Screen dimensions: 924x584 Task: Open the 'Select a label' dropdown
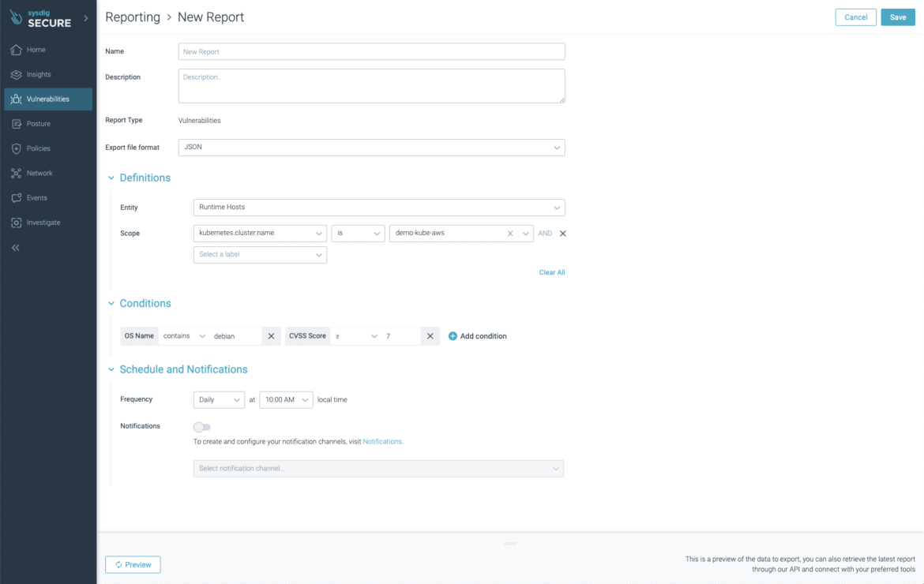pyautogui.click(x=260, y=255)
